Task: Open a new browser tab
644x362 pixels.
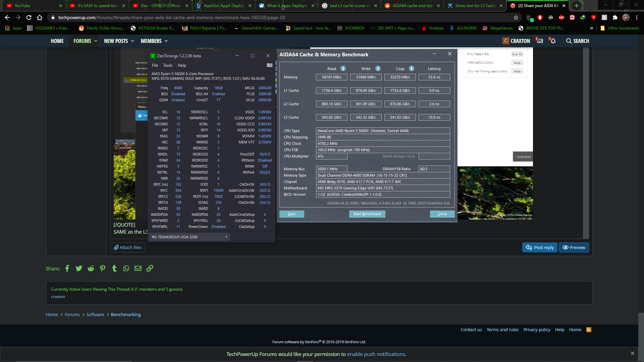Action: pos(577,6)
